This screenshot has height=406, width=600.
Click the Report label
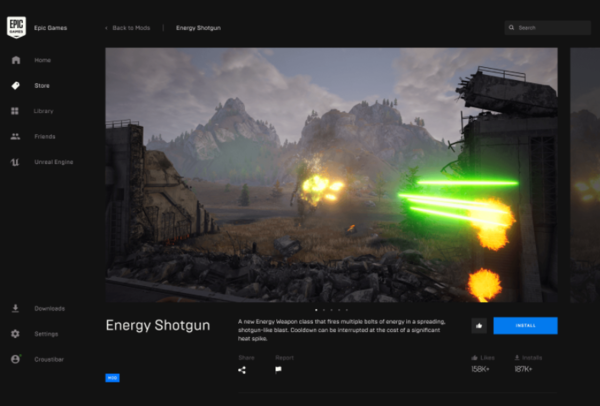(x=284, y=358)
